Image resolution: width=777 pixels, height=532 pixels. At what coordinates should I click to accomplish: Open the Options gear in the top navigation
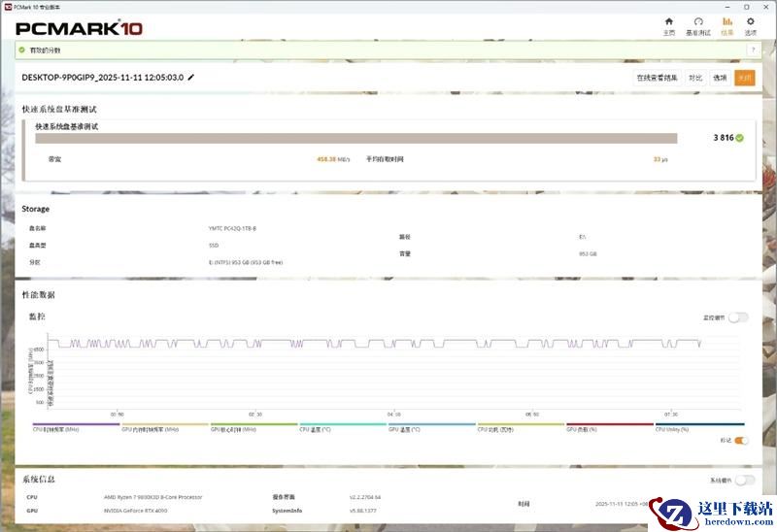point(750,26)
